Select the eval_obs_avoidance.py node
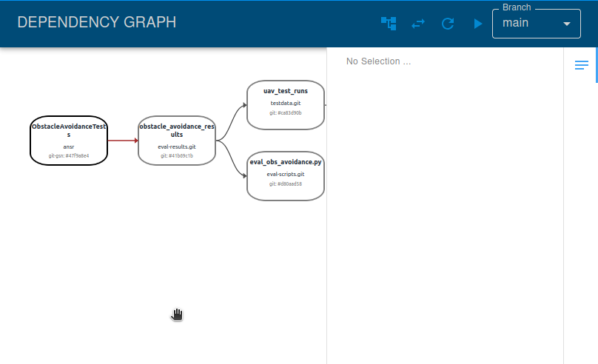 click(x=286, y=176)
